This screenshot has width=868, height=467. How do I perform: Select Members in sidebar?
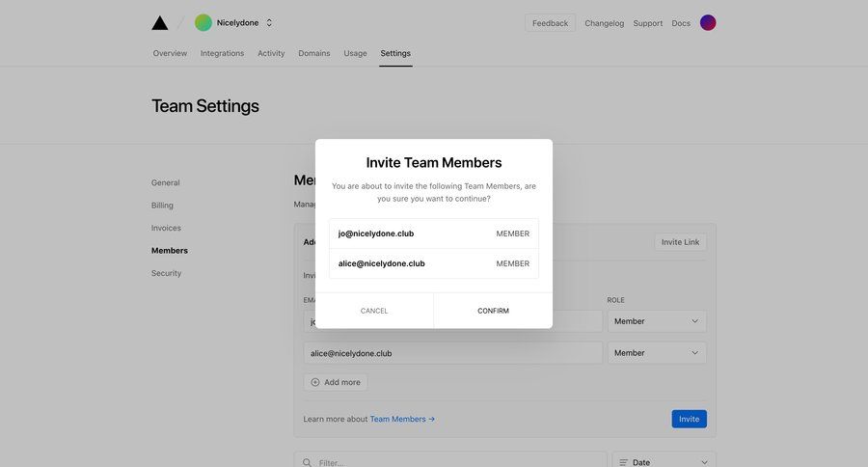[170, 251]
